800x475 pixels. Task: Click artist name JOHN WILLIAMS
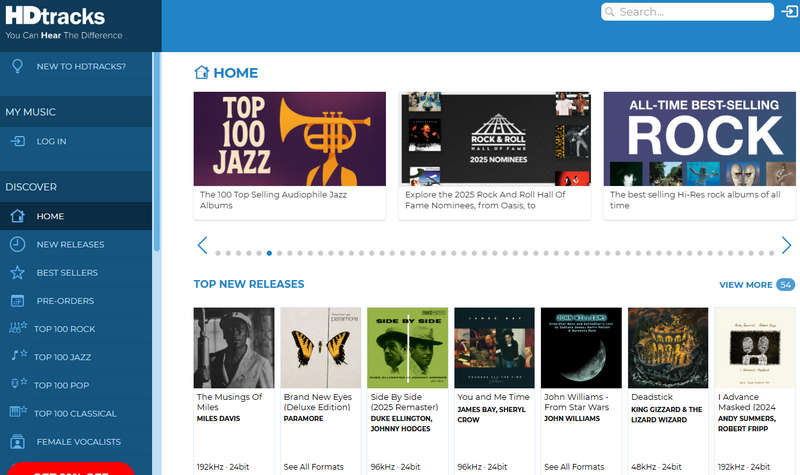click(x=572, y=418)
